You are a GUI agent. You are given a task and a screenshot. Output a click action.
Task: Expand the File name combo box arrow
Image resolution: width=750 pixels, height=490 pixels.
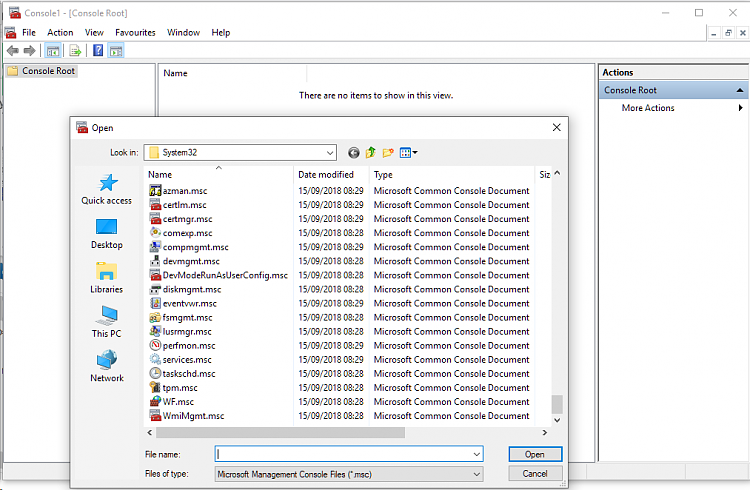[x=476, y=454]
